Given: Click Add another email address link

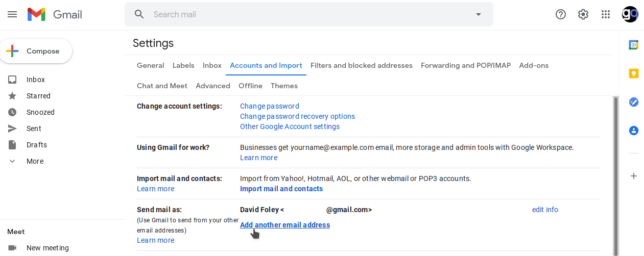Looking at the screenshot, I should [285, 225].
